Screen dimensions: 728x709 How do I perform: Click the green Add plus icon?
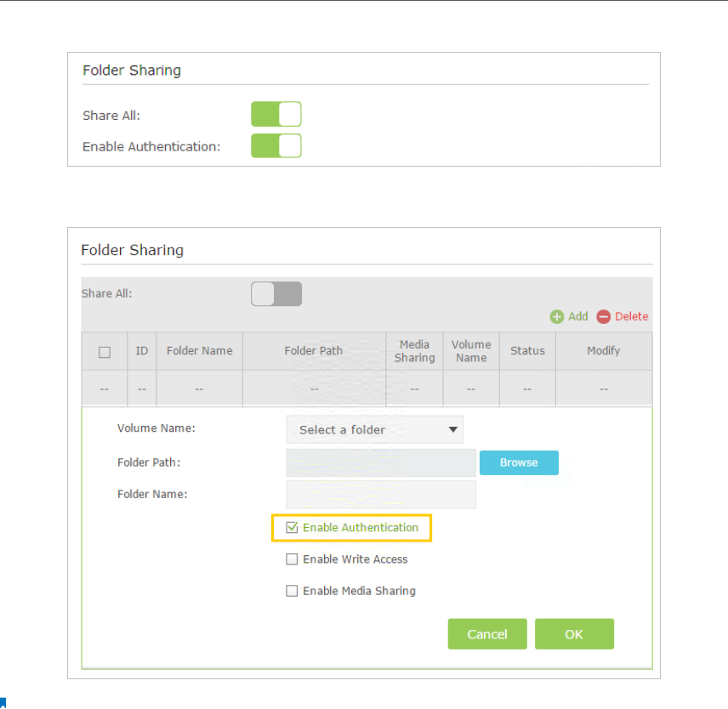(x=557, y=317)
